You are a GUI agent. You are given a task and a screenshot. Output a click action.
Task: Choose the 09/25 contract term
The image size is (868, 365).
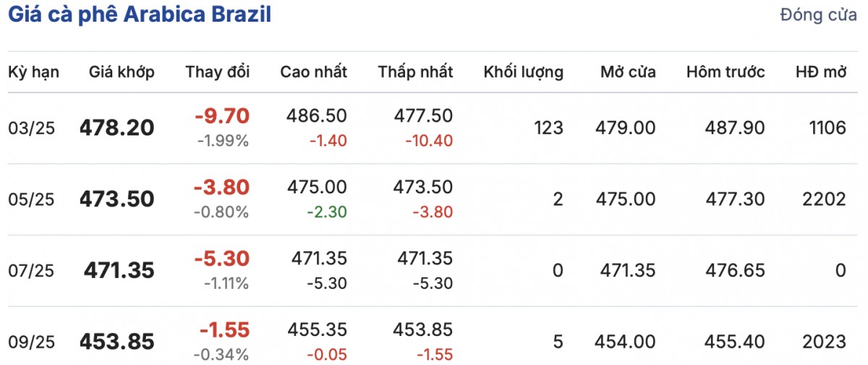pos(31,341)
